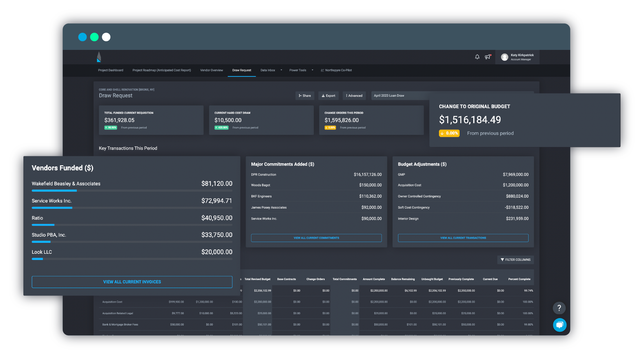Click View All Current Invoices

pyautogui.click(x=132, y=282)
